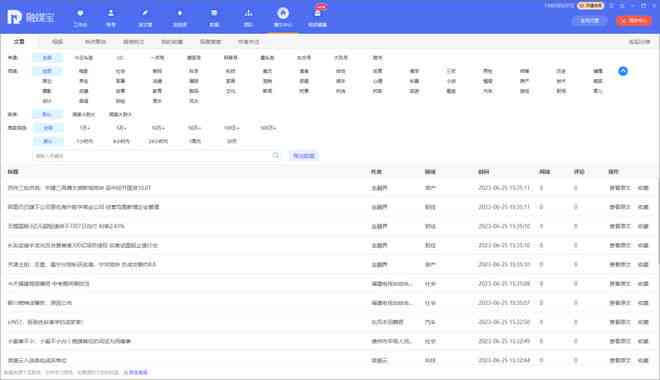Click 收藏 in the row timed 15:32:49
The image size is (660, 380).
click(643, 341)
